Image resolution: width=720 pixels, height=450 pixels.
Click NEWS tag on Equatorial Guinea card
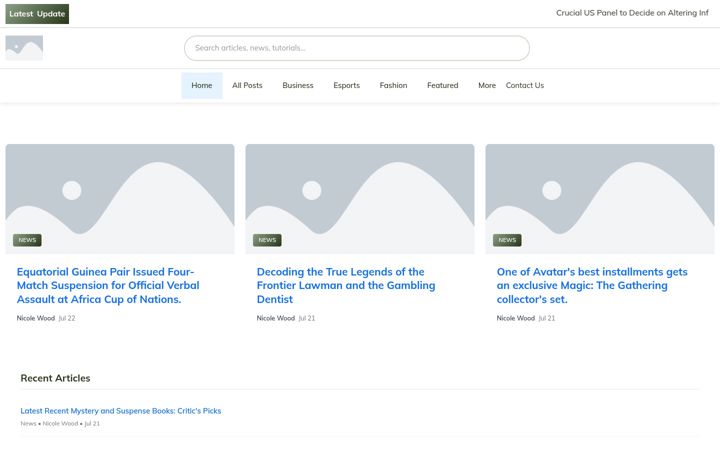point(27,240)
